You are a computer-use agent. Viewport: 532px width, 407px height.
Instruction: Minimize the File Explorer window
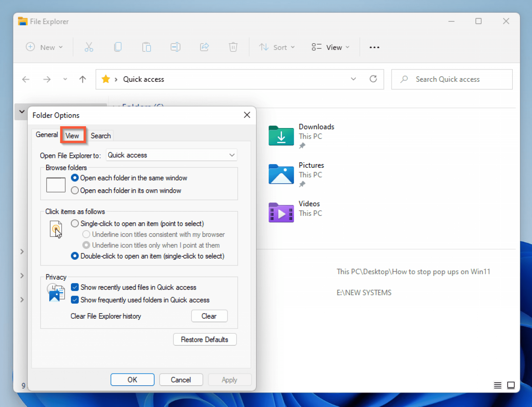tap(451, 21)
